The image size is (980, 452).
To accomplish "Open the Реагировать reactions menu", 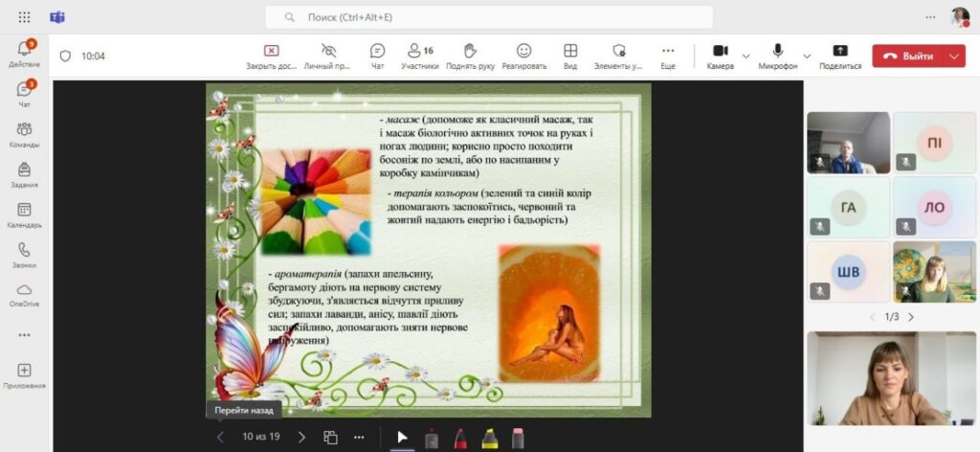I will 523,56.
